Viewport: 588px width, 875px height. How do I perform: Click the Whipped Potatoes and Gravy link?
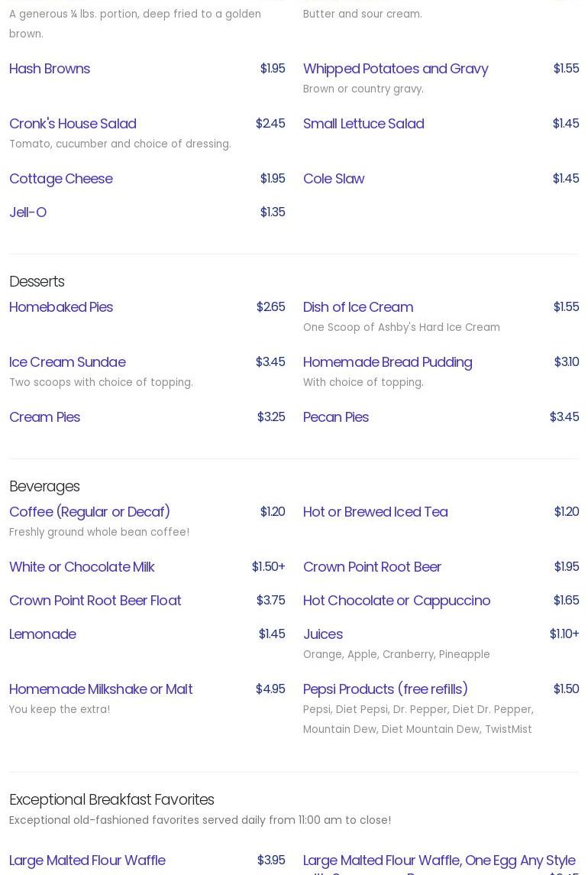point(396,69)
